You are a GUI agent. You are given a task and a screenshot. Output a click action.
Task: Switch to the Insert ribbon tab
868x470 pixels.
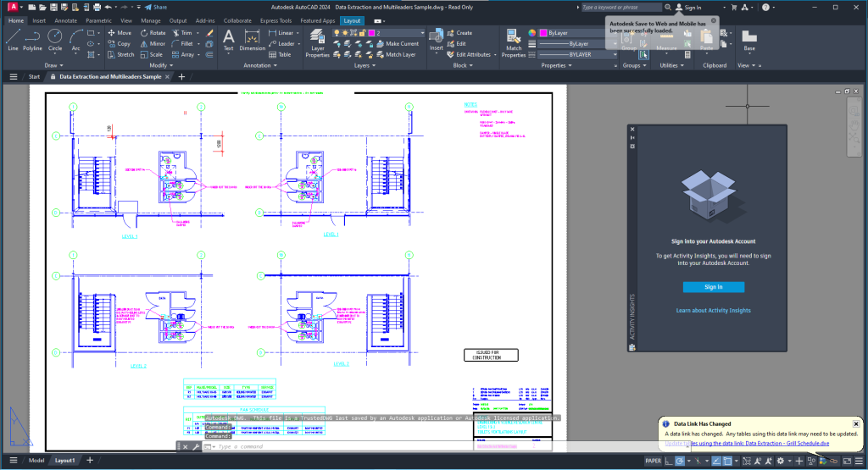tap(39, 20)
